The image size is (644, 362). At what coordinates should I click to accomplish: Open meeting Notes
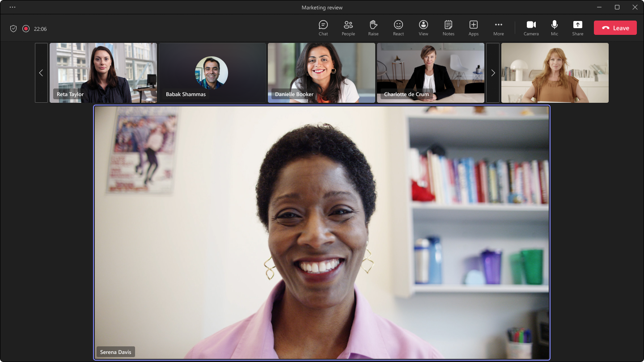(448, 27)
